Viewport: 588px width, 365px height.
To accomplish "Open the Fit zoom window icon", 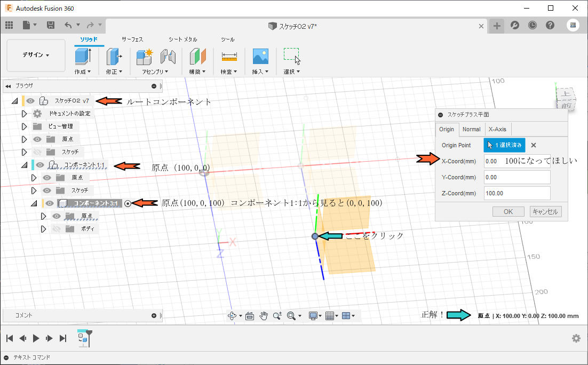I will 291,316.
